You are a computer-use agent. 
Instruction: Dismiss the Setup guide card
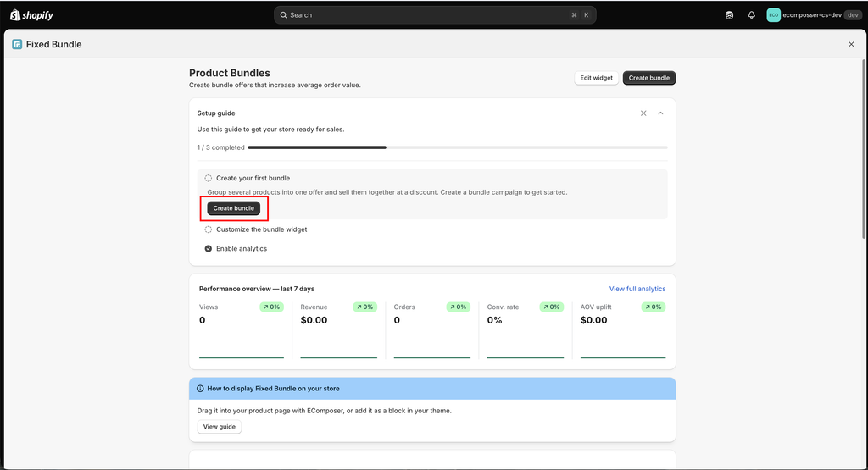coord(643,113)
